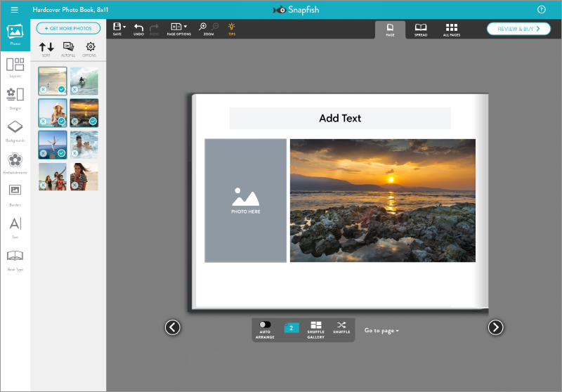Click checkmark on the sunset photo thumbnail
This screenshot has width=562, height=392.
93,121
